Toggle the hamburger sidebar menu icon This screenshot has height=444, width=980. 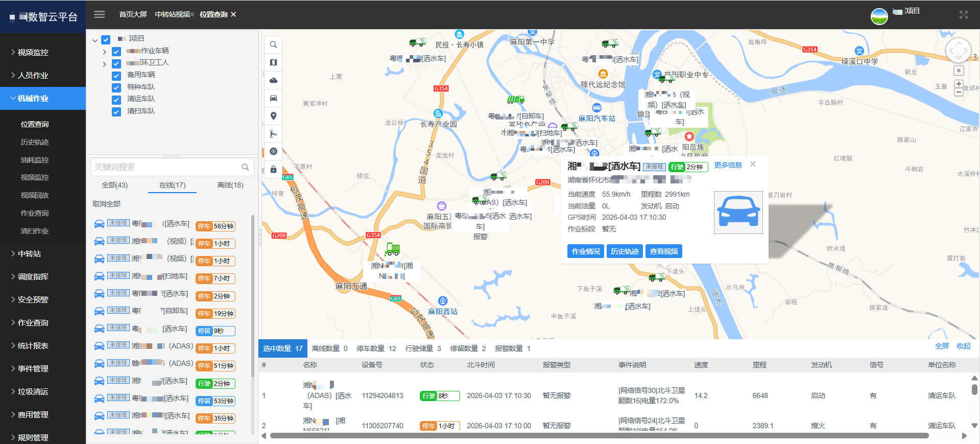[x=100, y=14]
